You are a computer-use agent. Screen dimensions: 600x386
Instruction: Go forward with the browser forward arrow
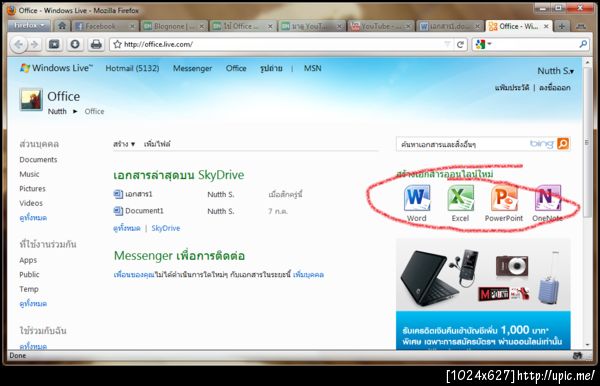point(35,44)
